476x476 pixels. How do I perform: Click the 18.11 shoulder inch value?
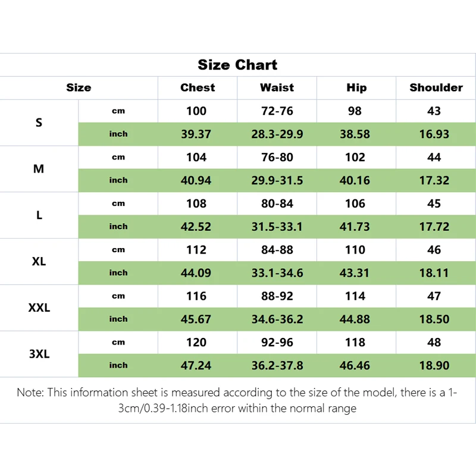click(434, 273)
